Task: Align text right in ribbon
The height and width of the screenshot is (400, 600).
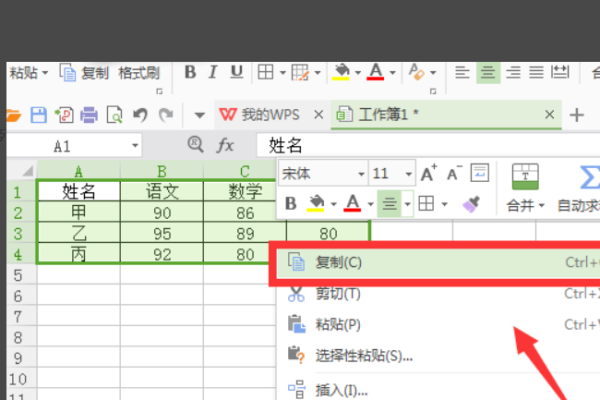Action: (x=513, y=72)
